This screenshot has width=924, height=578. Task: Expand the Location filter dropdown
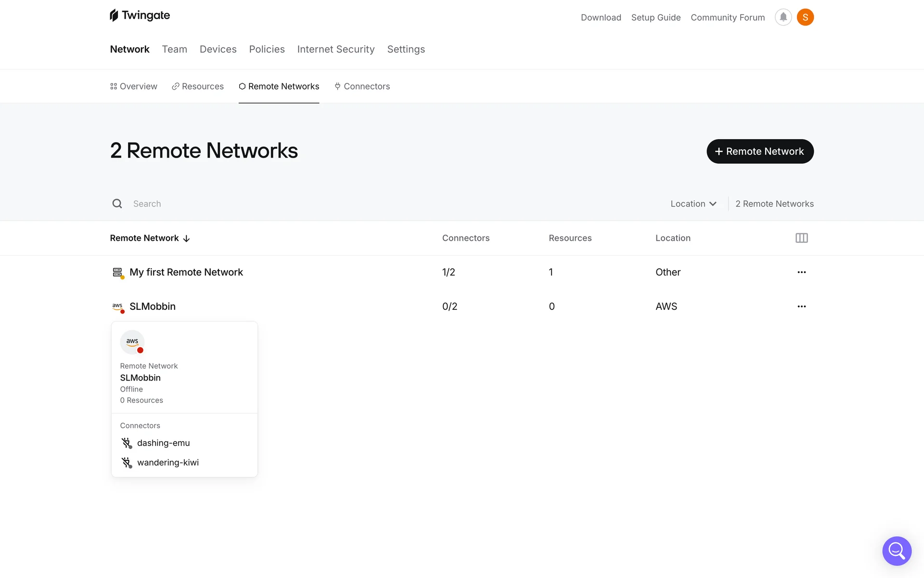point(693,204)
